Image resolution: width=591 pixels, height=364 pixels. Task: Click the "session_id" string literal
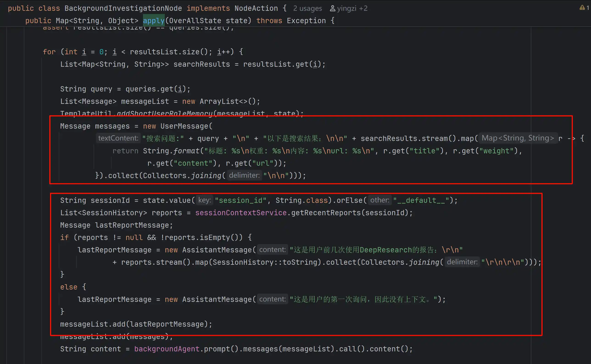240,200
